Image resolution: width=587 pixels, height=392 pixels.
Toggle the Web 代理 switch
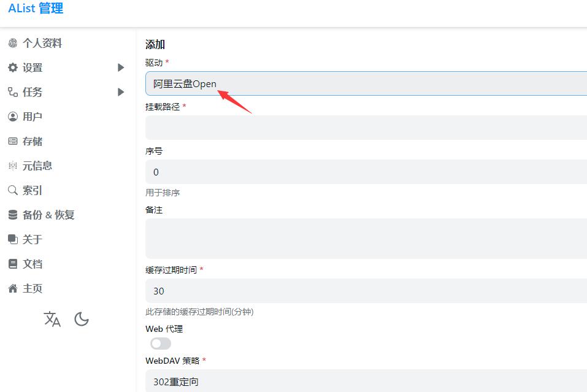click(161, 344)
